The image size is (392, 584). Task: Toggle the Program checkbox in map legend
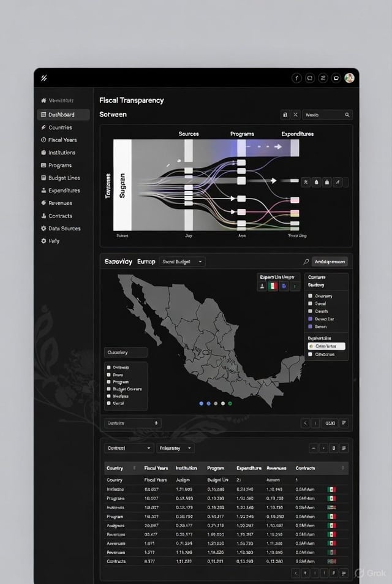pyautogui.click(x=108, y=382)
